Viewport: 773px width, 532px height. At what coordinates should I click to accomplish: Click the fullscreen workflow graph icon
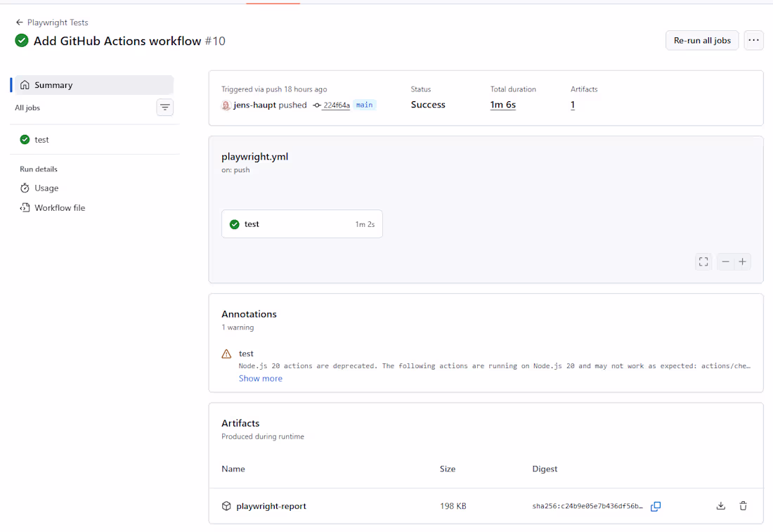(x=703, y=262)
